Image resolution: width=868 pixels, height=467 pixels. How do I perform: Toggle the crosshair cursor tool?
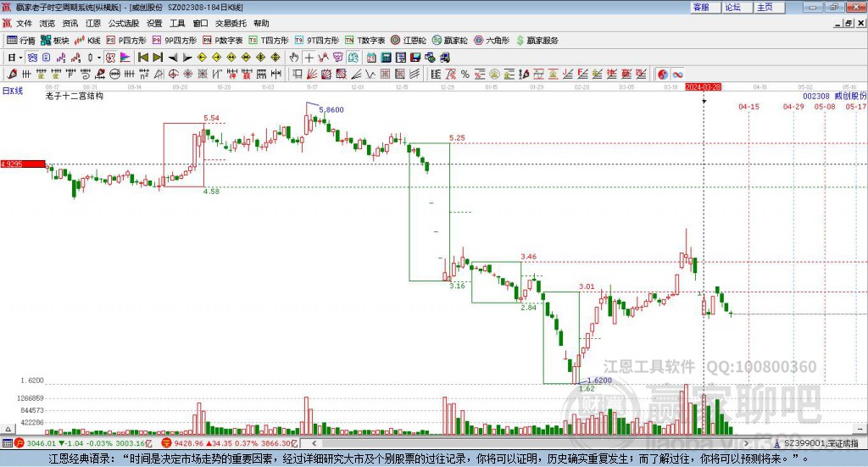point(309,58)
